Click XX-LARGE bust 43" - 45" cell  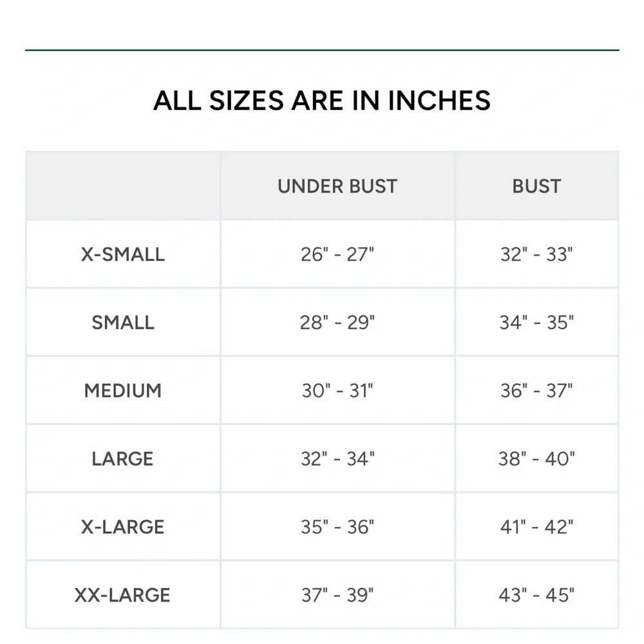(536, 595)
